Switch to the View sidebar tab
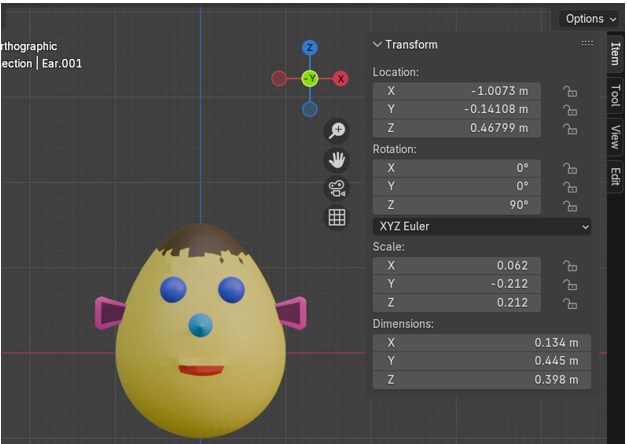The height and width of the screenshot is (444, 627). point(615,136)
